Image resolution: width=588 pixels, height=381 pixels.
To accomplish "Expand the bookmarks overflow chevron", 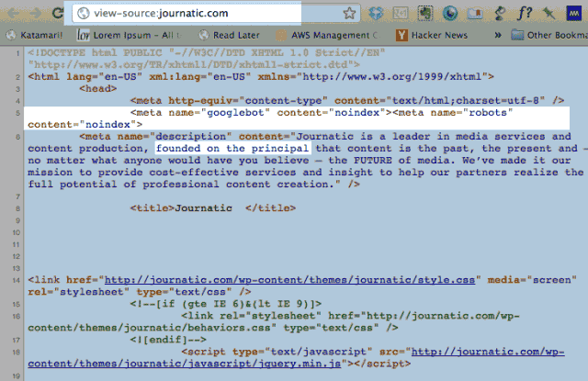I will (498, 35).
